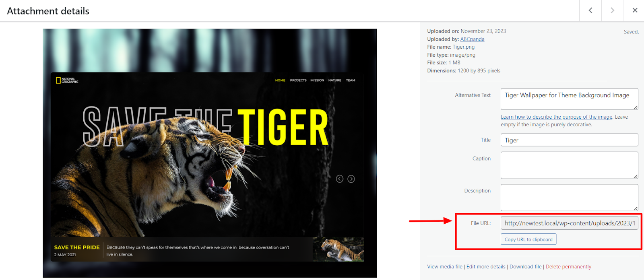Click 'Uploaded on: November 23, 2023' text
This screenshot has width=644, height=280.
coord(466,31)
